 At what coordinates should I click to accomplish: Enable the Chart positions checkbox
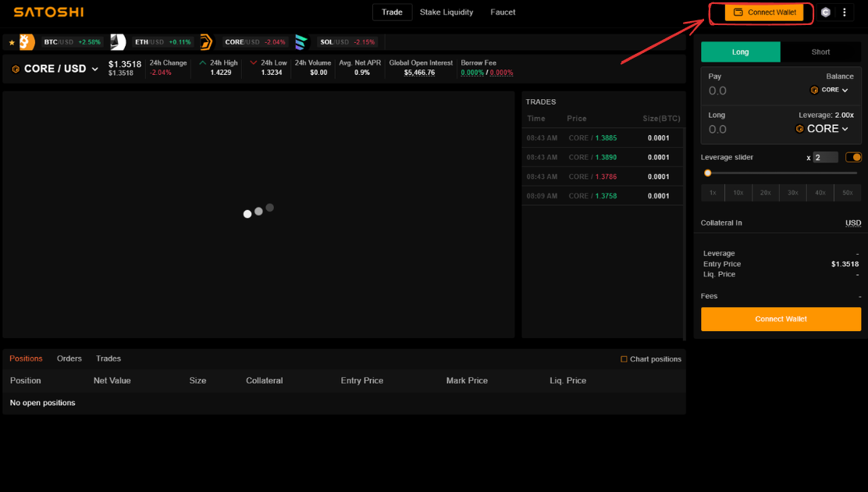click(624, 359)
